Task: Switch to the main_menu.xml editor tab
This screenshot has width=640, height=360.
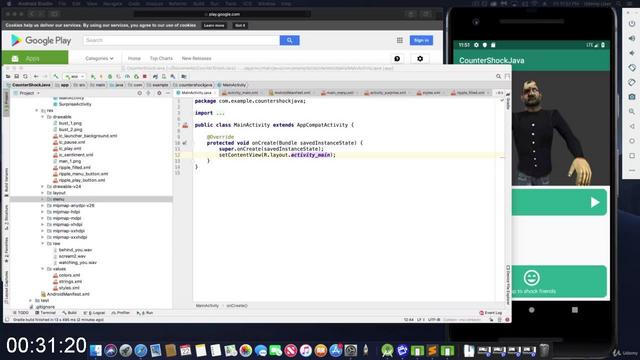Action: (x=339, y=93)
